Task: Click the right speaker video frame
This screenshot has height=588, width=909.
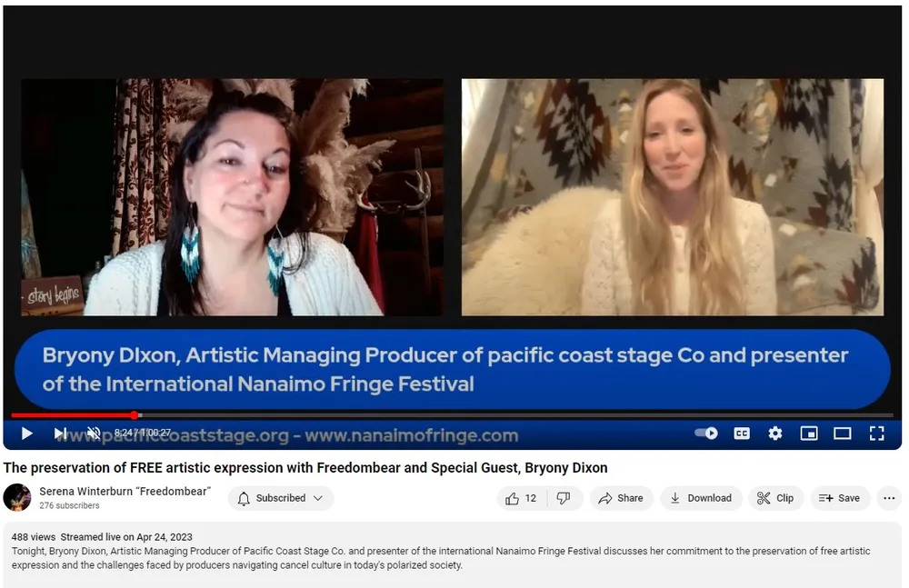Action: pyautogui.click(x=673, y=197)
